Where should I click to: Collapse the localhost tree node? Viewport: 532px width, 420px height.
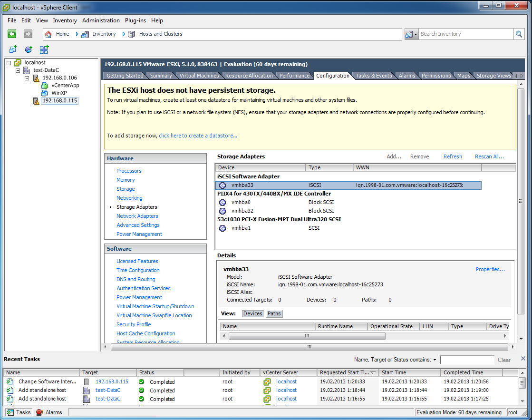click(9, 63)
